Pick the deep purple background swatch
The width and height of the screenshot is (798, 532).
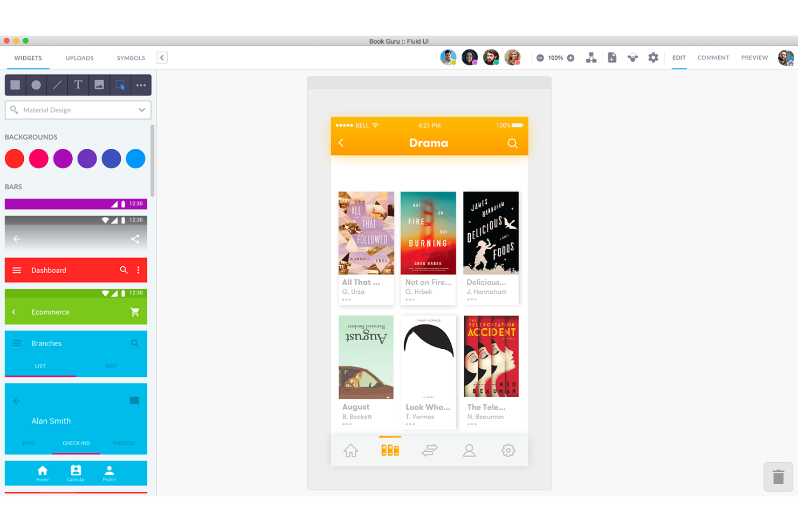click(x=87, y=158)
